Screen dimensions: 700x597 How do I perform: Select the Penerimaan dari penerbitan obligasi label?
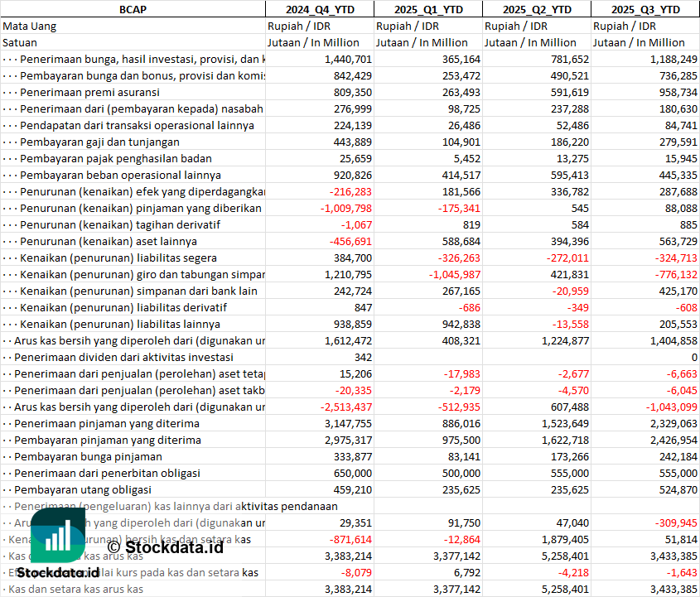coord(108,473)
